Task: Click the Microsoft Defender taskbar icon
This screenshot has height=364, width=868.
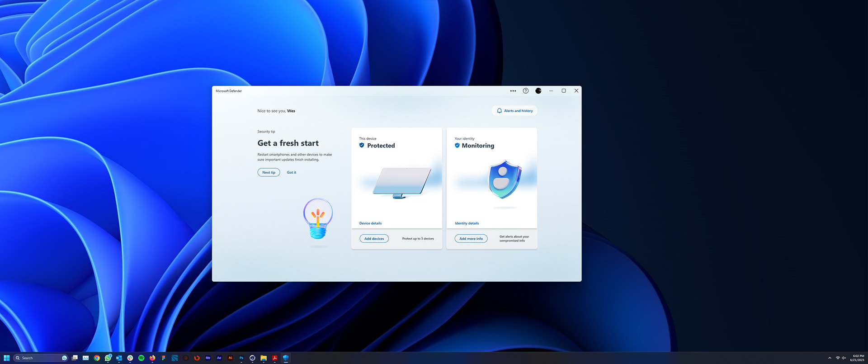Action: click(x=286, y=358)
